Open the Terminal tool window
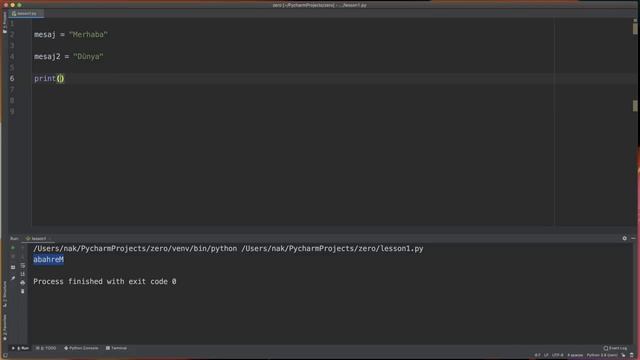Viewport: 640px width, 360px height. (116, 348)
